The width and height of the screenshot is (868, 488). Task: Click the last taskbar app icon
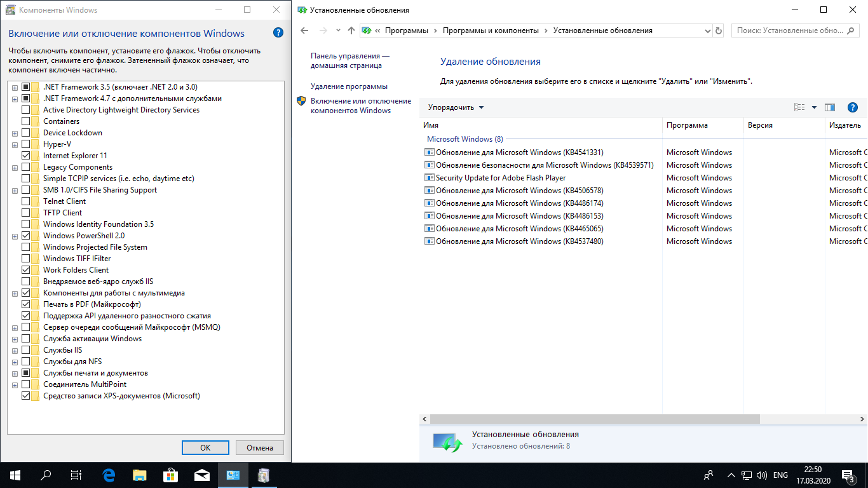click(264, 475)
